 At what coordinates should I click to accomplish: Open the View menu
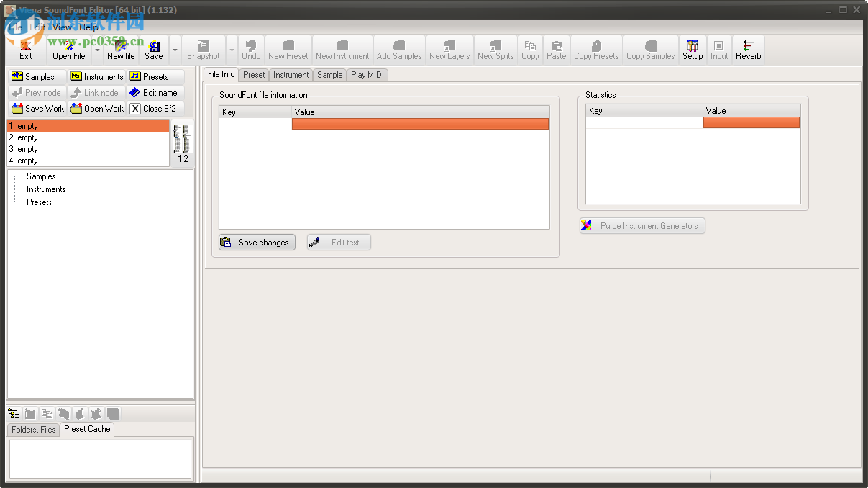coord(61,27)
